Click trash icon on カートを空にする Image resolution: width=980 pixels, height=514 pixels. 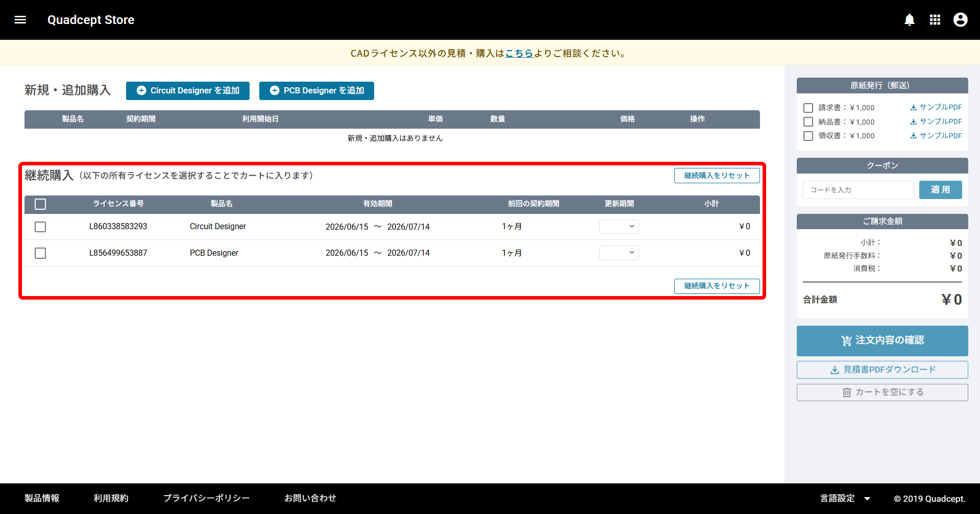pyautogui.click(x=847, y=393)
